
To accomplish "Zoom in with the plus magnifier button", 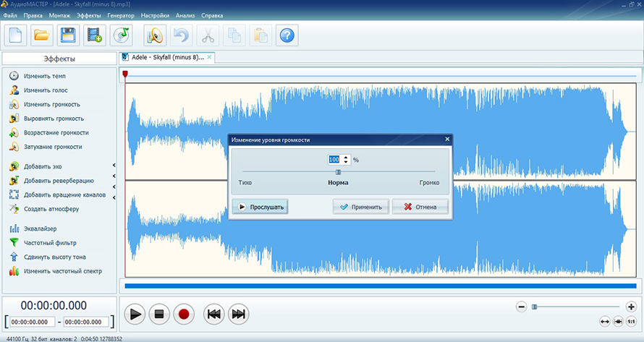I will (x=631, y=307).
